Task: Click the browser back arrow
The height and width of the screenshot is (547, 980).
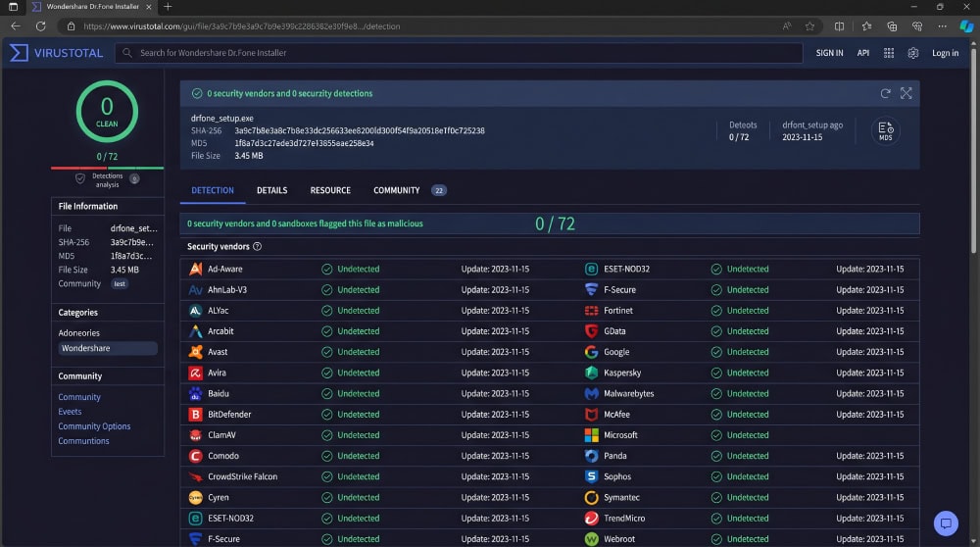Action: point(16,26)
